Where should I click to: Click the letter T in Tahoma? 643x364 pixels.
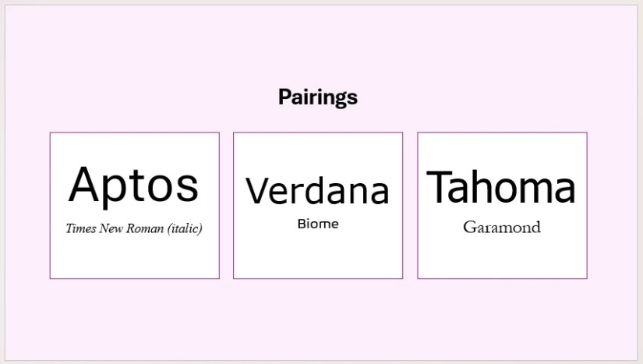point(440,188)
